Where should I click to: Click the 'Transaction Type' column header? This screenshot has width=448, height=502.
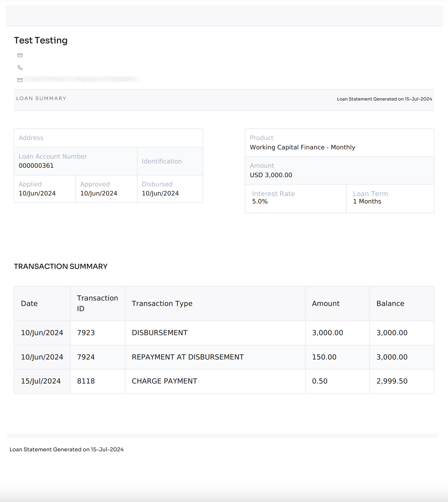click(162, 304)
